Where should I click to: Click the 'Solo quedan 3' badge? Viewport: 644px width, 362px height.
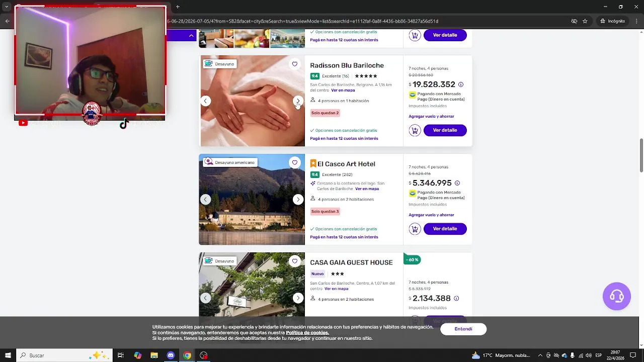325,212
